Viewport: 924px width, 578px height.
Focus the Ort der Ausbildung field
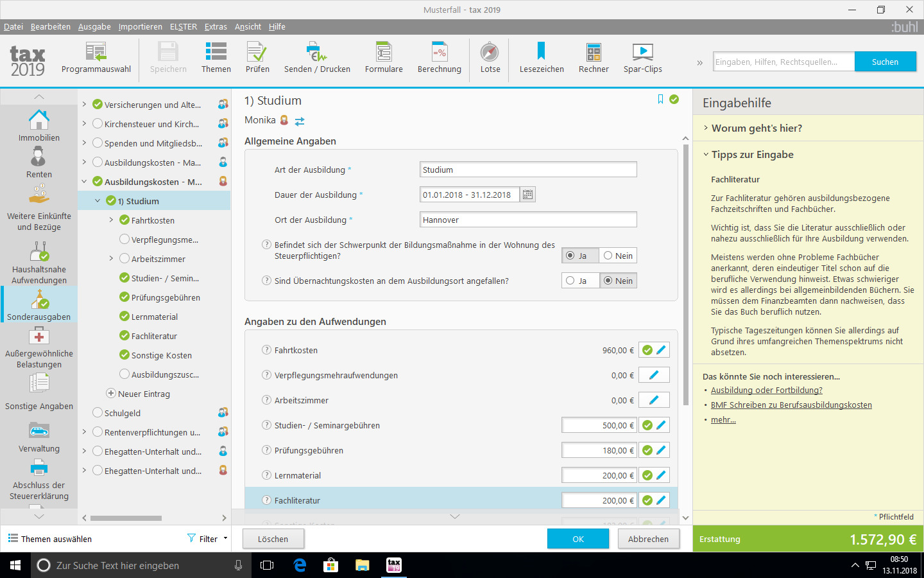(528, 220)
